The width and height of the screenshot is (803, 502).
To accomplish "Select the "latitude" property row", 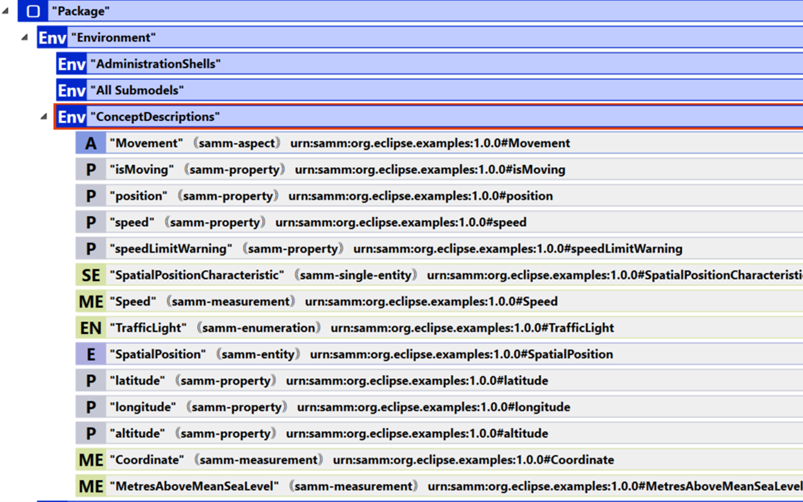I will (x=439, y=381).
